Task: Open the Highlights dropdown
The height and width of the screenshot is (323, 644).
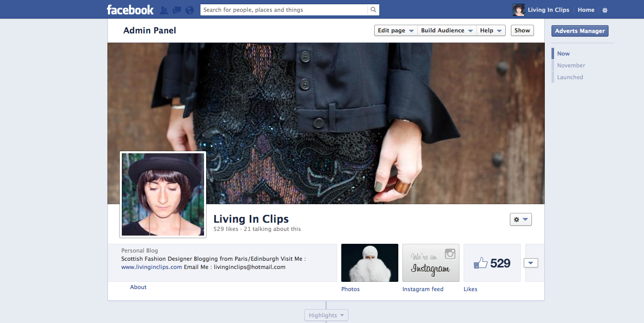Action: point(326,315)
